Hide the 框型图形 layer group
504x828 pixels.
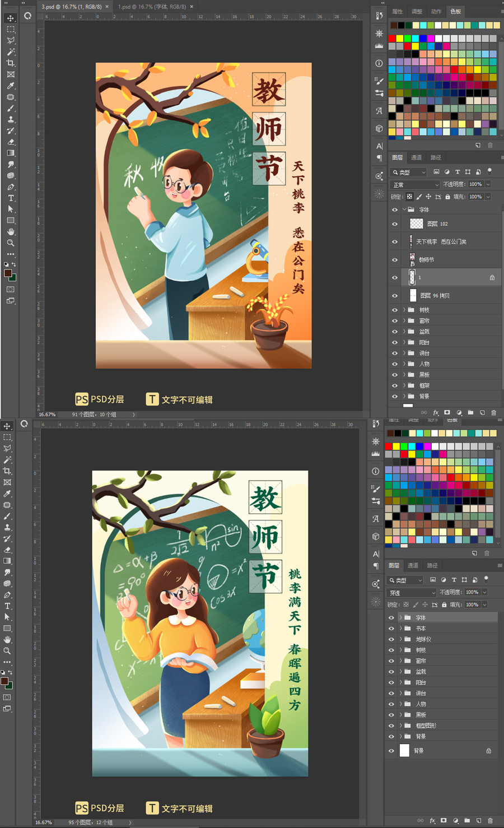point(391,725)
